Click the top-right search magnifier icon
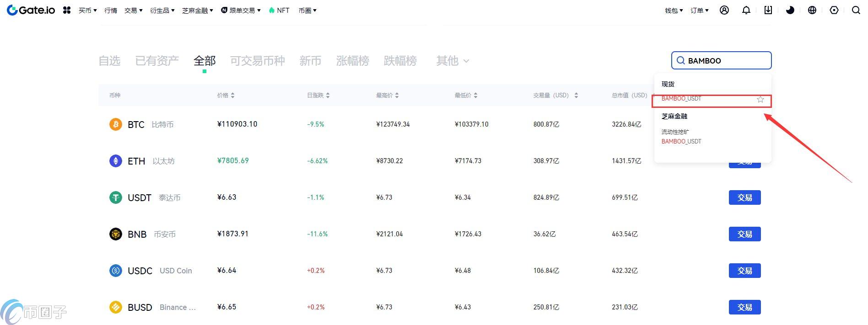Image resolution: width=868 pixels, height=325 pixels. pos(855,10)
